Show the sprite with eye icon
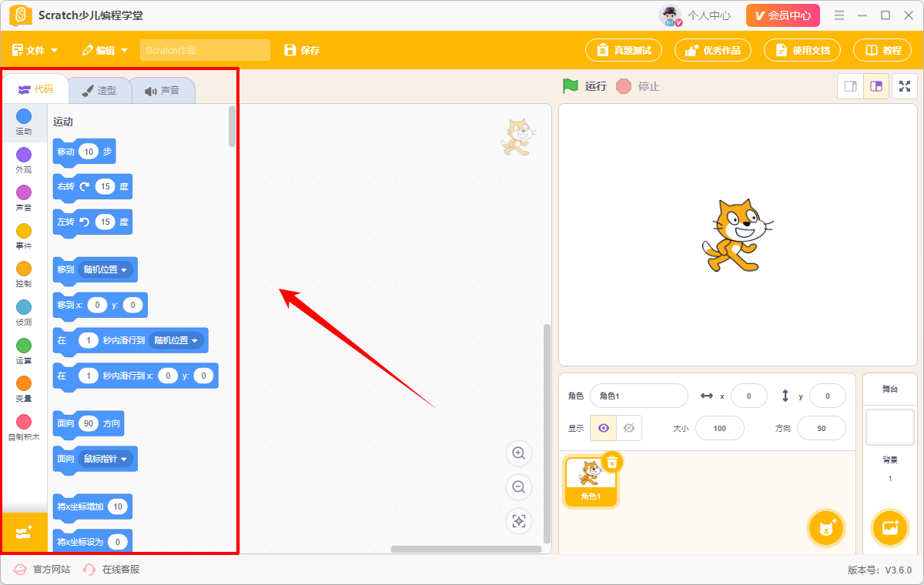 pos(604,428)
